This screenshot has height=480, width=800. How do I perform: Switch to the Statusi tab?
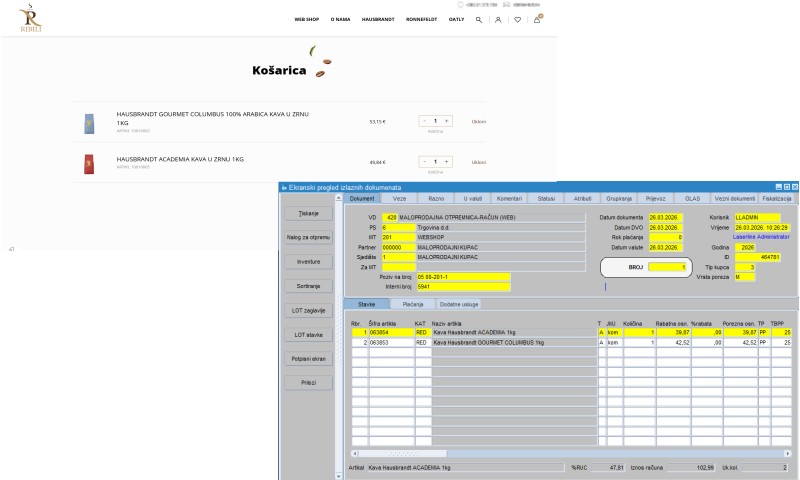tap(546, 198)
